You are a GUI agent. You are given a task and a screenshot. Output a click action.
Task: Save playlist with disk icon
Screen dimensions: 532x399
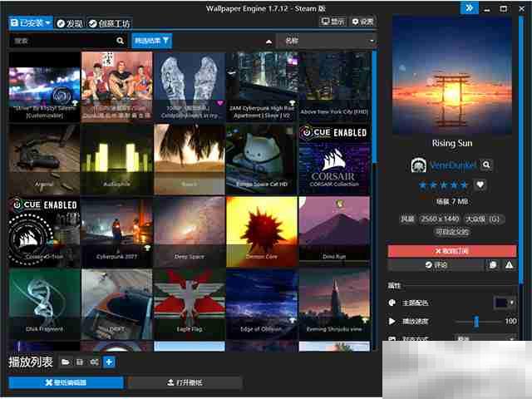tap(80, 362)
